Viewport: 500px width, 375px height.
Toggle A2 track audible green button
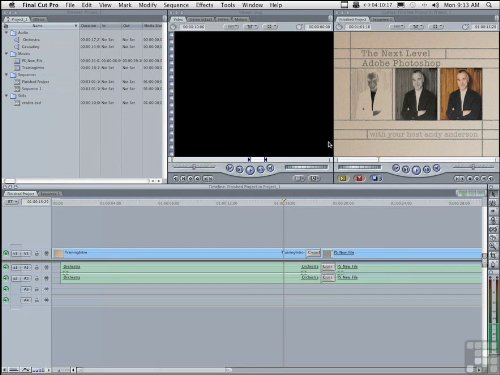point(6,278)
